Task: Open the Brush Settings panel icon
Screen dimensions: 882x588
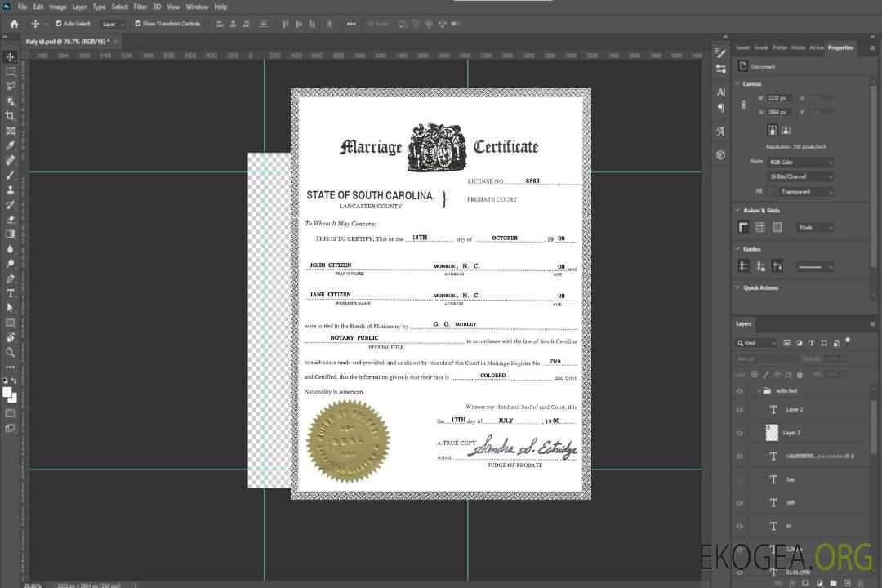Action: click(720, 53)
